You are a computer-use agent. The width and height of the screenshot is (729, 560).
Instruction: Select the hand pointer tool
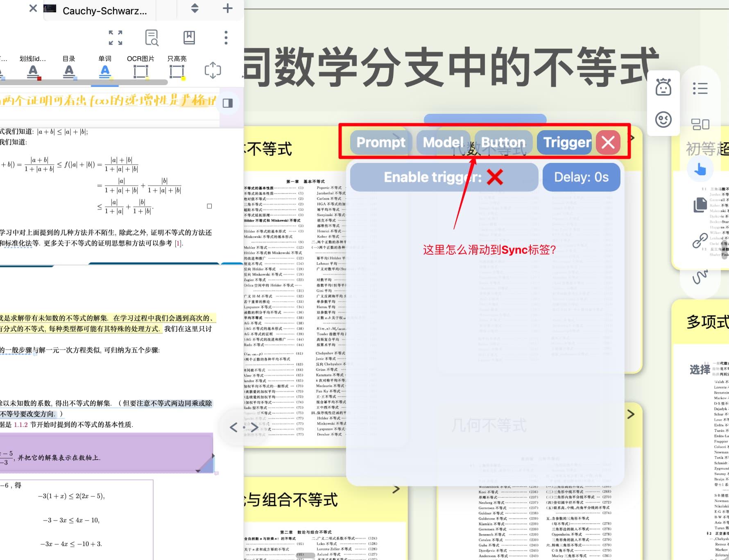tap(700, 169)
